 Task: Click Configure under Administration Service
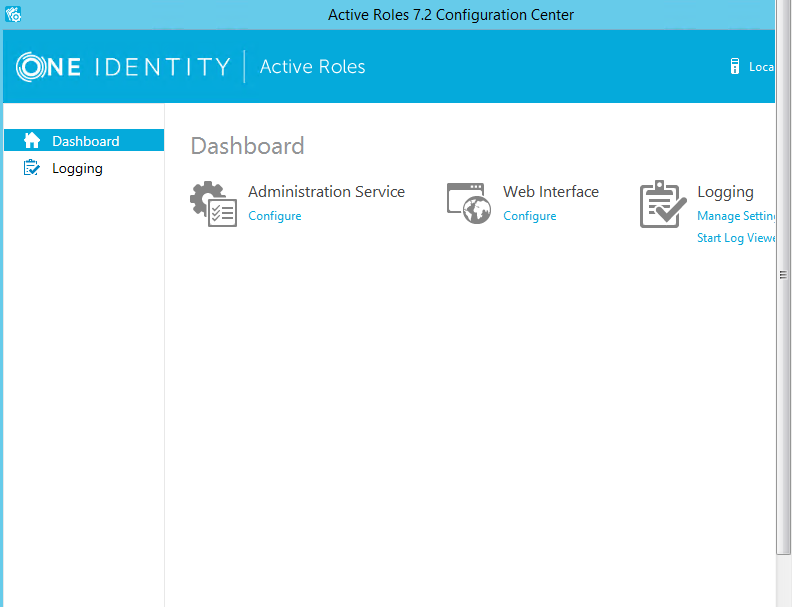click(x=275, y=216)
